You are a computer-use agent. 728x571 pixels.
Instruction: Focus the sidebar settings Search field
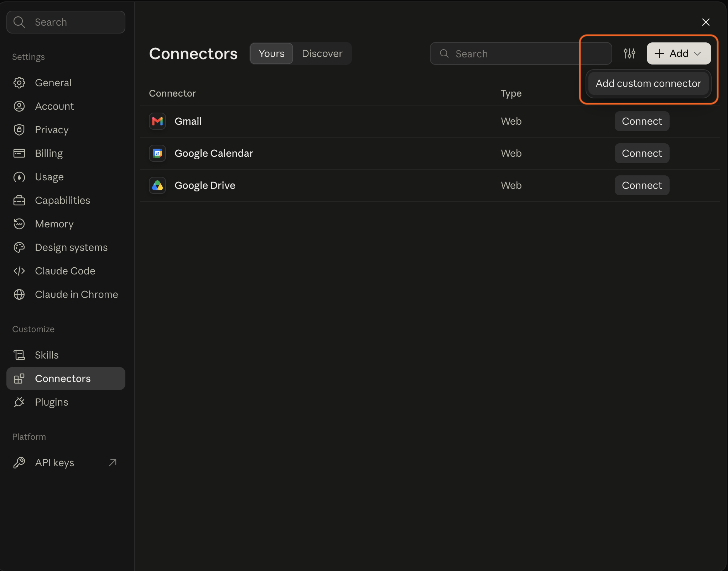point(66,22)
